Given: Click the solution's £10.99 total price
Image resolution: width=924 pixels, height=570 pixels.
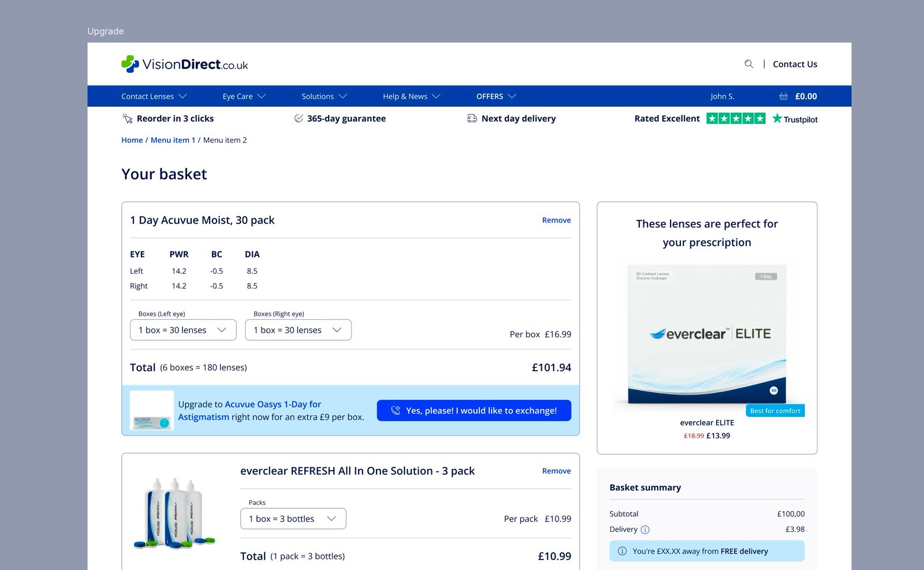Looking at the screenshot, I should (554, 556).
